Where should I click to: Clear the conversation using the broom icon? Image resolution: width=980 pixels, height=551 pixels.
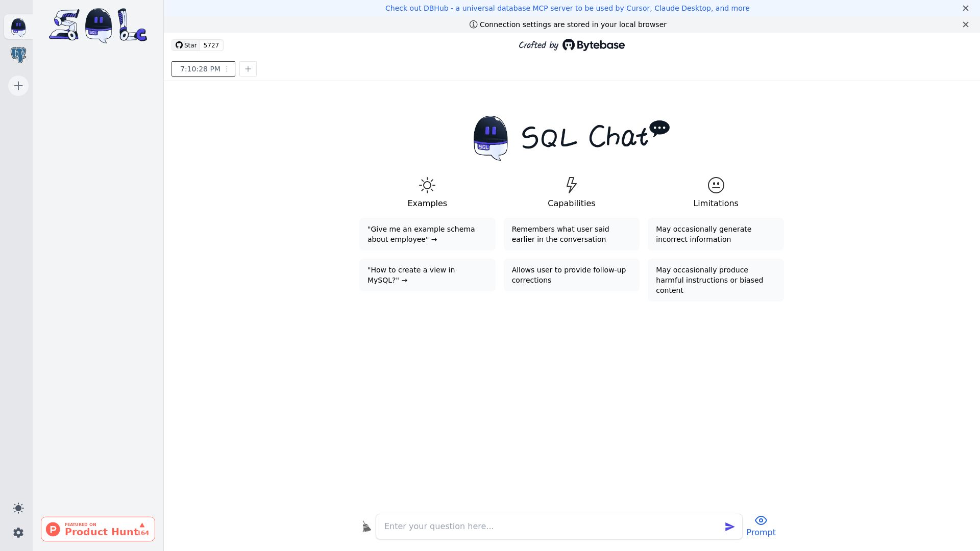(x=366, y=526)
